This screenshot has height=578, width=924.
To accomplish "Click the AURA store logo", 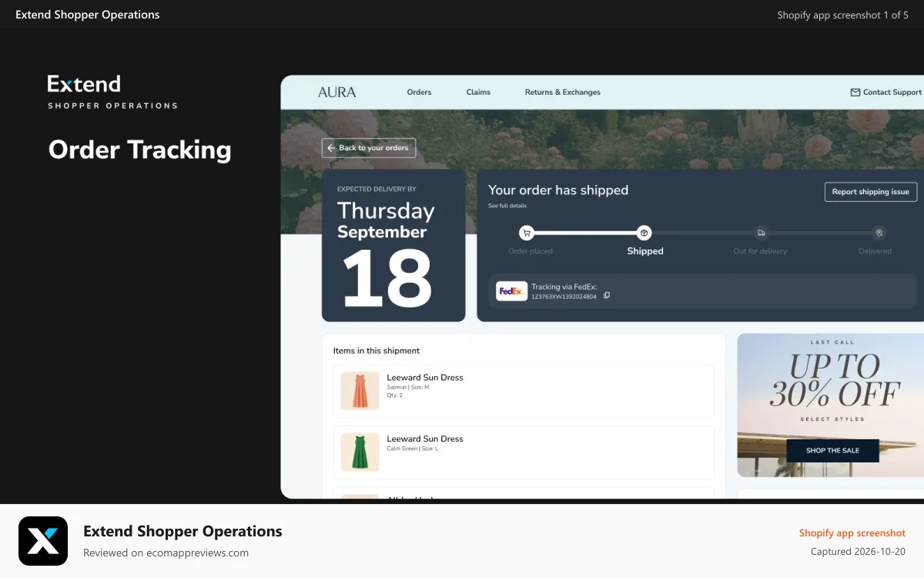I will click(x=336, y=92).
